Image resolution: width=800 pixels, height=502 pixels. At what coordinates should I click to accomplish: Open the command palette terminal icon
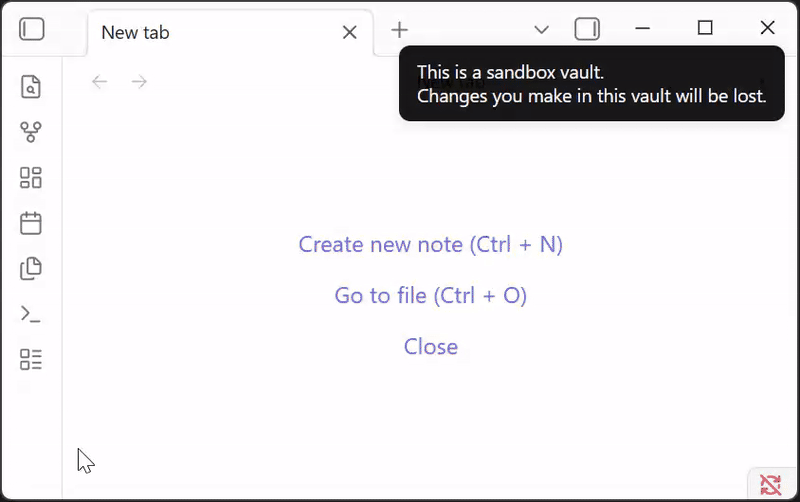coord(31,314)
